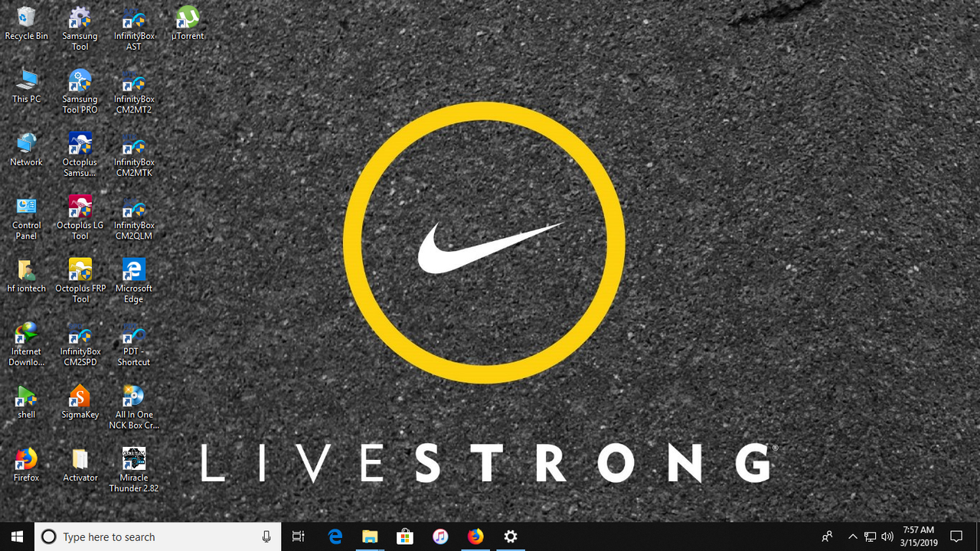
Task: Open the Start menu
Action: coord(16,536)
